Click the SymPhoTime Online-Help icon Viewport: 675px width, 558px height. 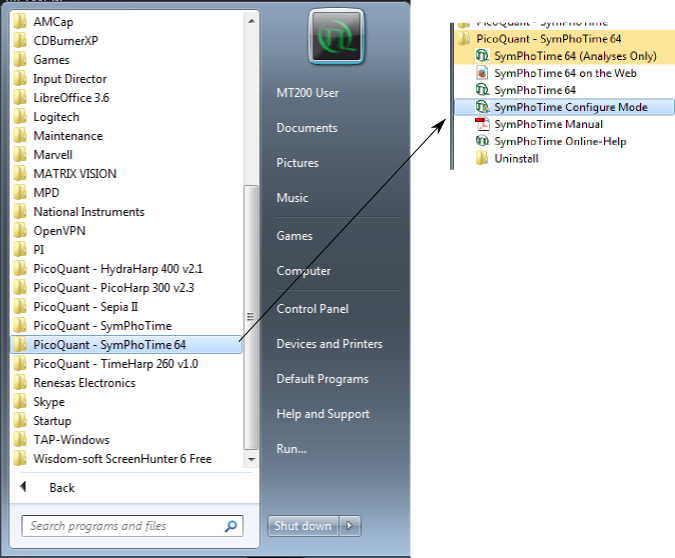(482, 141)
